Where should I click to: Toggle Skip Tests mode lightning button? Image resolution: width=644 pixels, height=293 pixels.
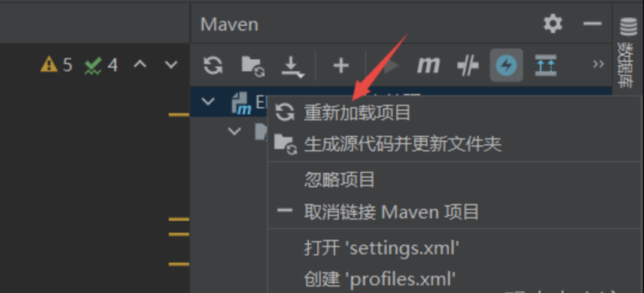point(506,66)
